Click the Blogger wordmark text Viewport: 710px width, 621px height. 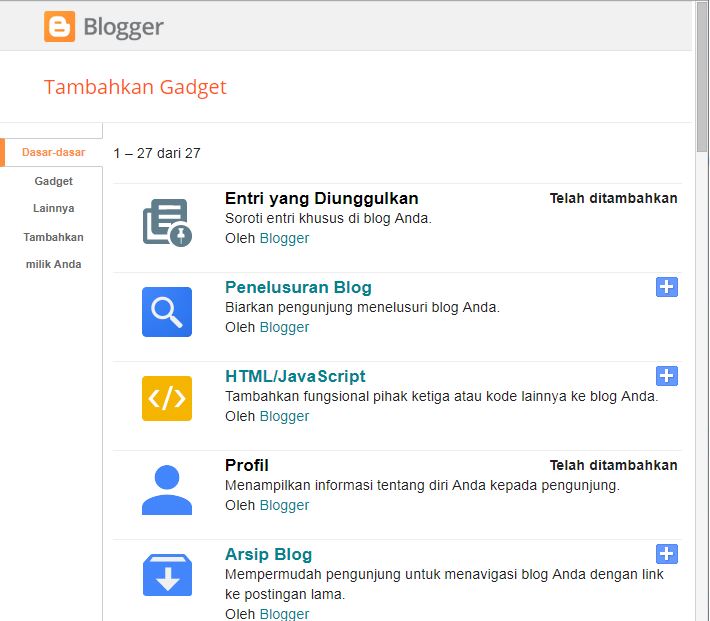[123, 27]
